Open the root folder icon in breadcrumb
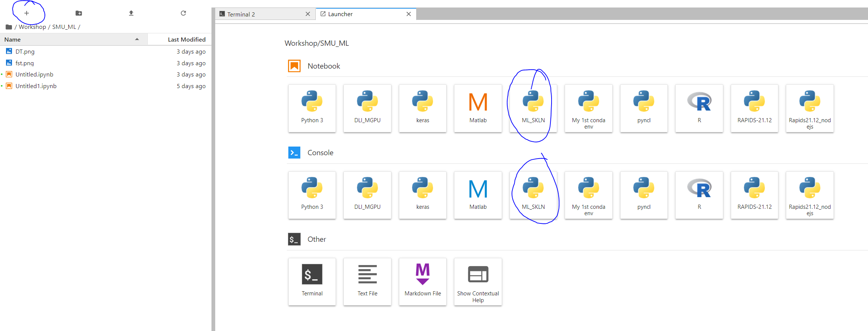868x331 pixels. coord(9,27)
